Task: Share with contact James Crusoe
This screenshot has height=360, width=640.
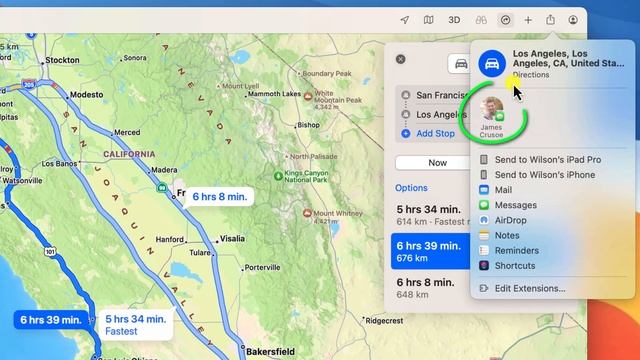Action: [491, 117]
